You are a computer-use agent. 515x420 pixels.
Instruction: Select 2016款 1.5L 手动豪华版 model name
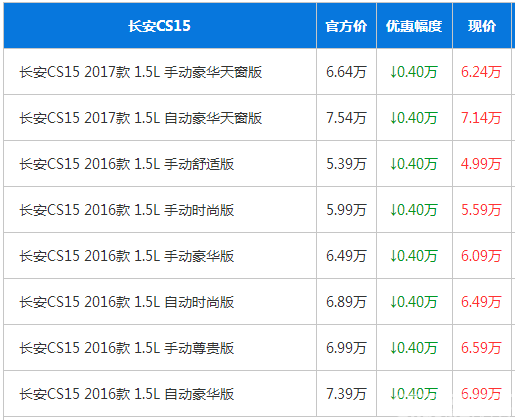click(127, 256)
